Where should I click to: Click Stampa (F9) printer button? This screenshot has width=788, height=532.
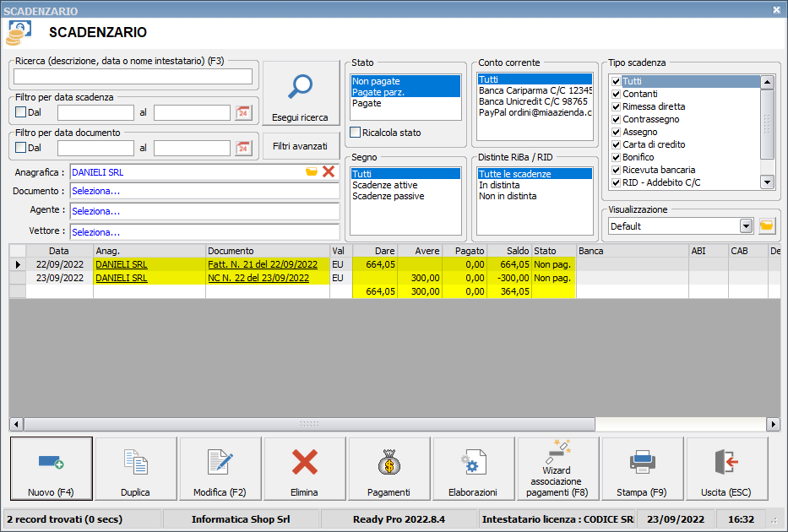point(642,468)
